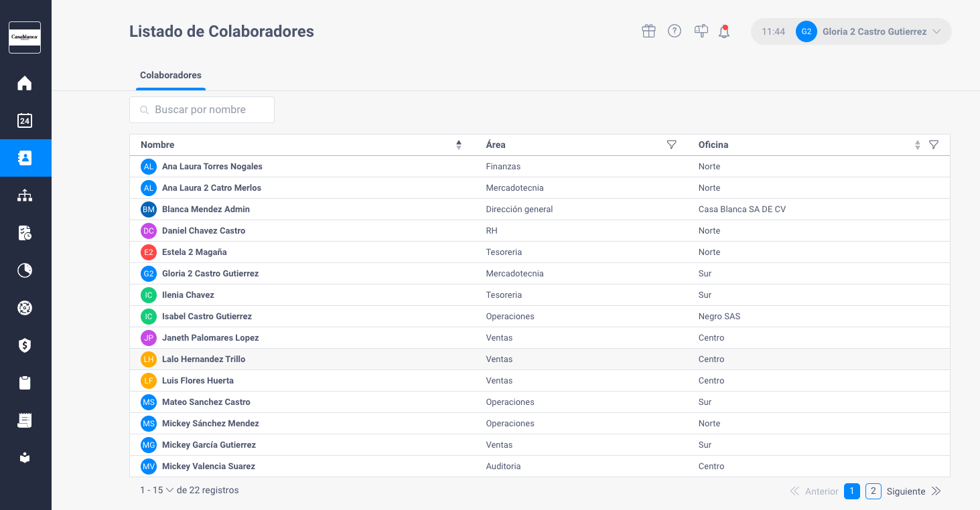Focus the Buscar por nombre search field
The width and height of the screenshot is (980, 510).
(x=202, y=110)
